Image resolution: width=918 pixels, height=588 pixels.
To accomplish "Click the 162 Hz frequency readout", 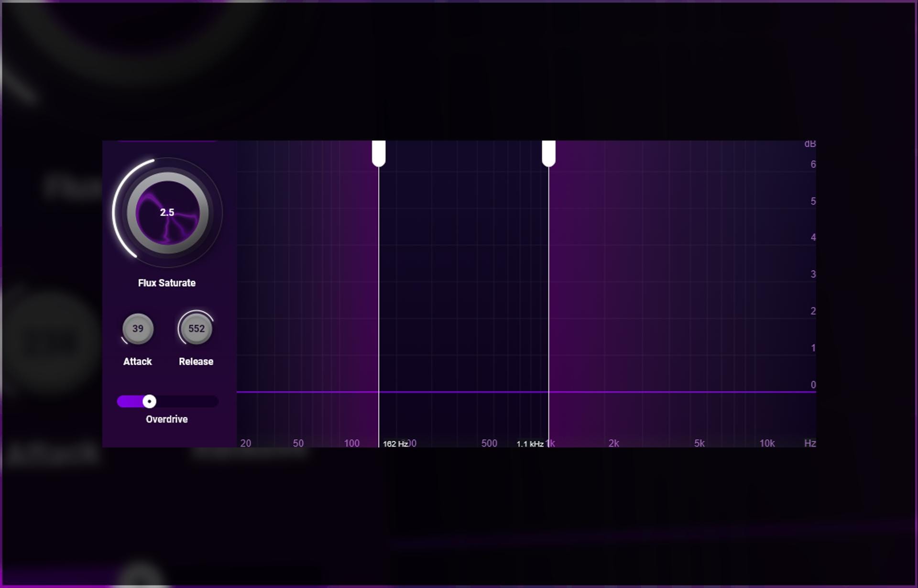I will 395,444.
